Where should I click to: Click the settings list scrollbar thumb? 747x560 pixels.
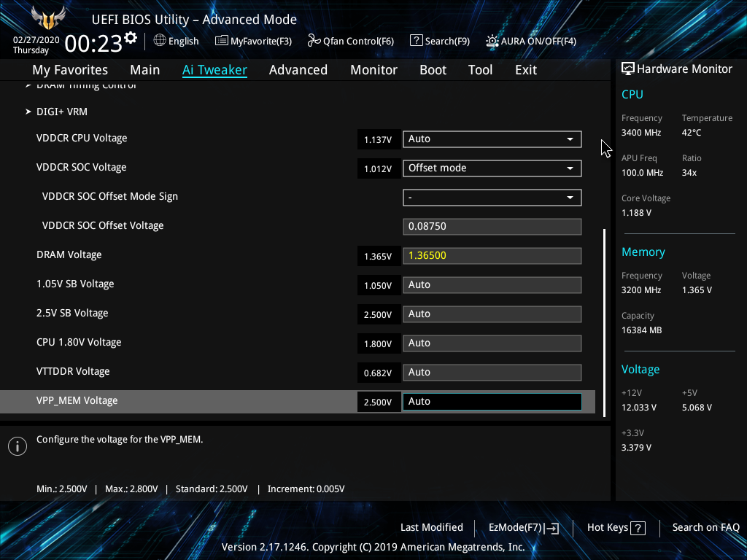click(605, 323)
